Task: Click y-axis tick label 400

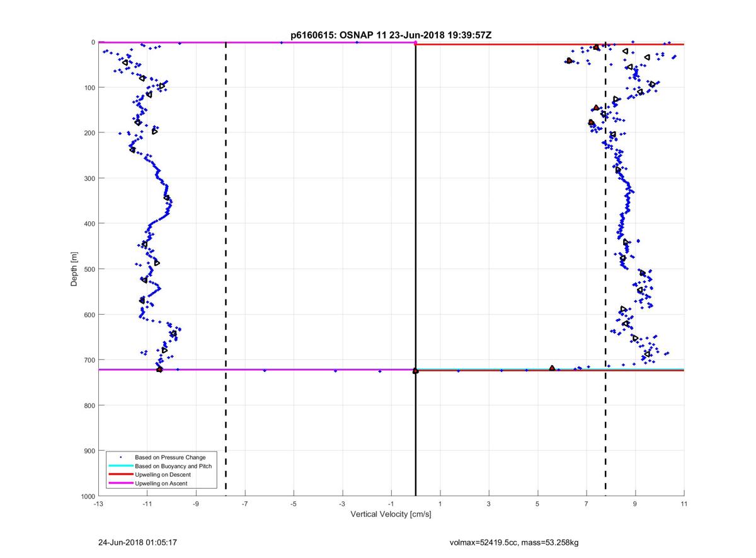Action: coord(89,224)
